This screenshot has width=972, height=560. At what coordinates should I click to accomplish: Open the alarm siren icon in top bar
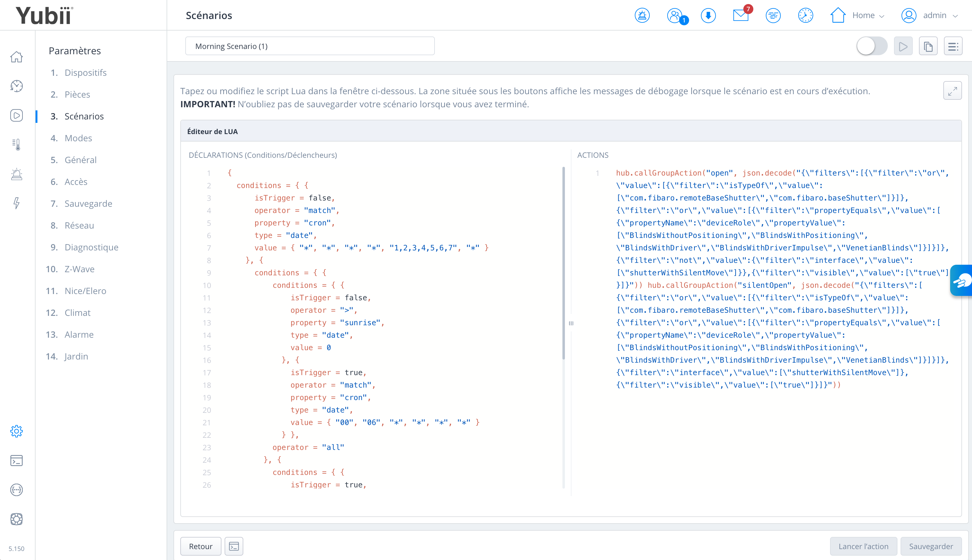(642, 15)
